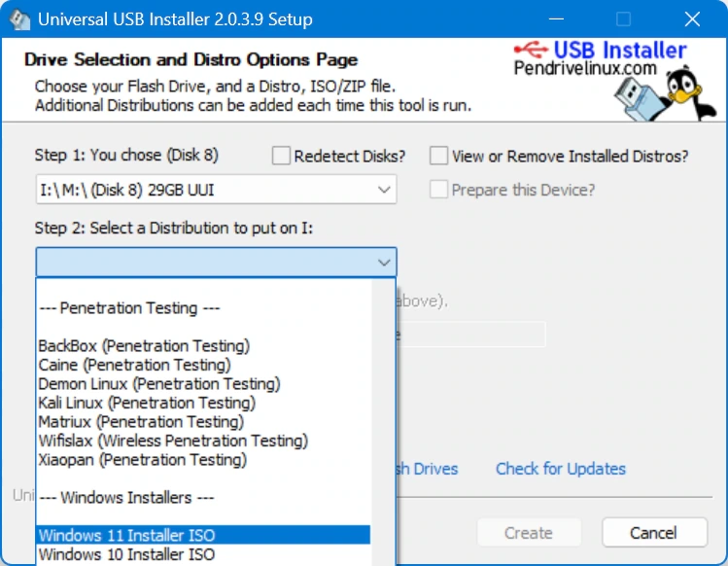Click the Cancel button
The image size is (728, 566).
coord(655,533)
